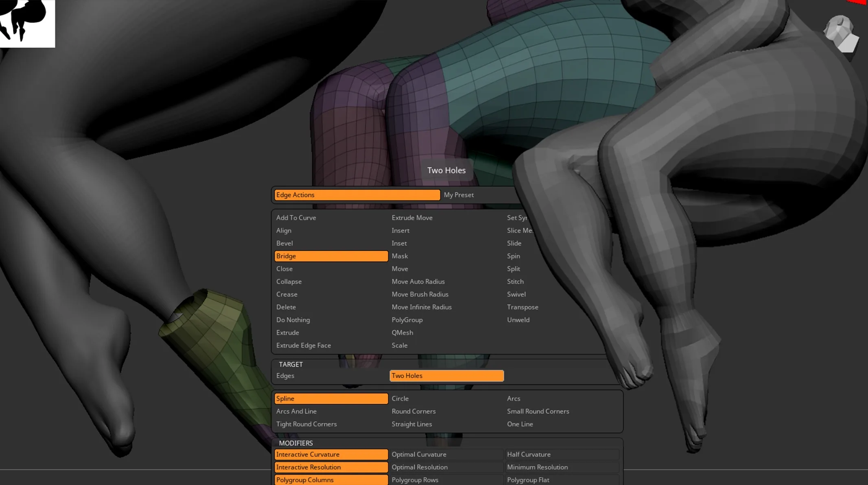This screenshot has width=868, height=485.
Task: Choose the Insert edge action
Action: coord(400,230)
